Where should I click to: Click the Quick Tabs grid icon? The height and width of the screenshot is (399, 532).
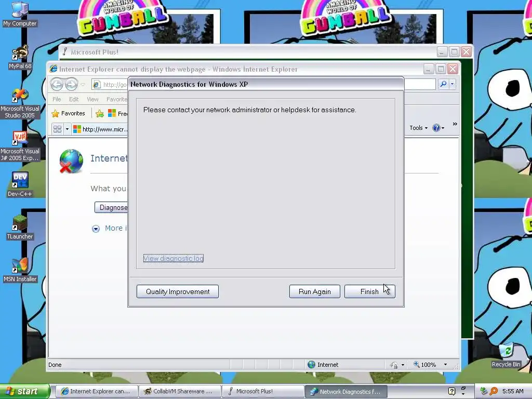[x=57, y=129]
